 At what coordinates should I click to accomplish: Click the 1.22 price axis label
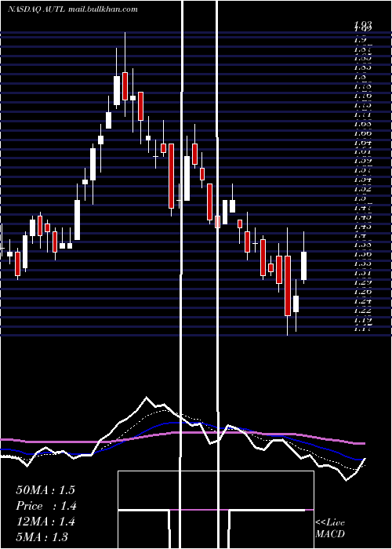coord(363,311)
